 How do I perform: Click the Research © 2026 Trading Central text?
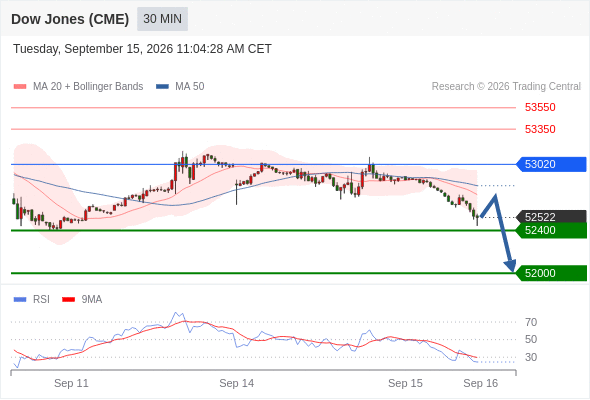[506, 87]
